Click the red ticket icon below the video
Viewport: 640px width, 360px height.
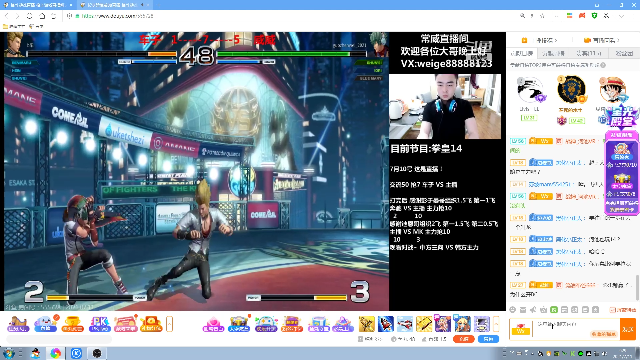pyautogui.click(x=126, y=324)
